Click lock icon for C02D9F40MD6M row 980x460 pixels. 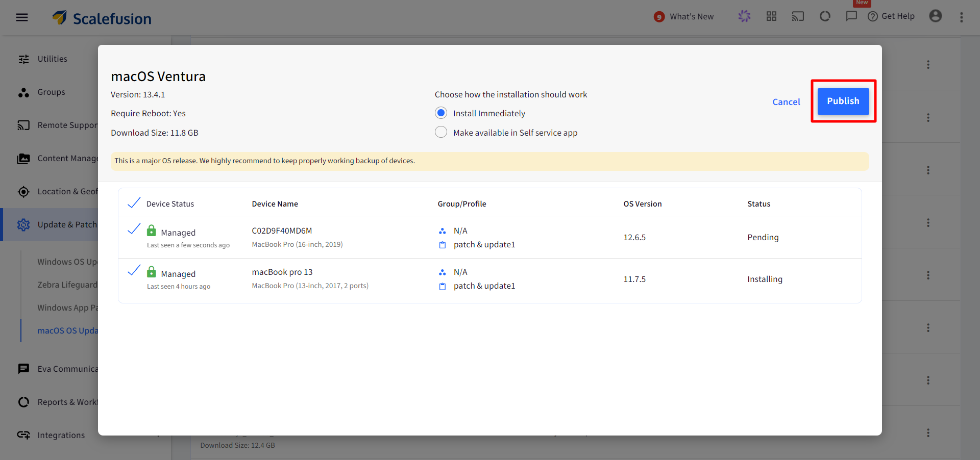click(152, 231)
